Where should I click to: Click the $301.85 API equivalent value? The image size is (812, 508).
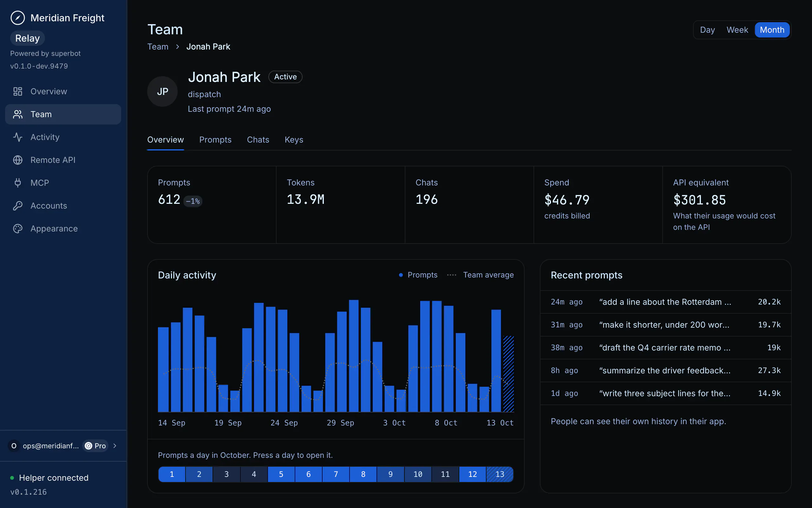pyautogui.click(x=700, y=200)
